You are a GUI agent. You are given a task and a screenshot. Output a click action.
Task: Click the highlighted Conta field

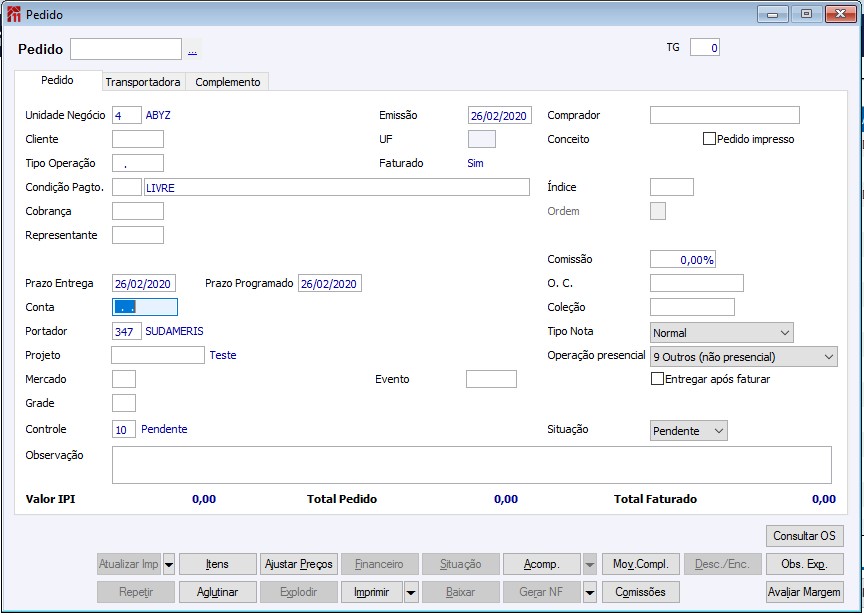pos(145,308)
